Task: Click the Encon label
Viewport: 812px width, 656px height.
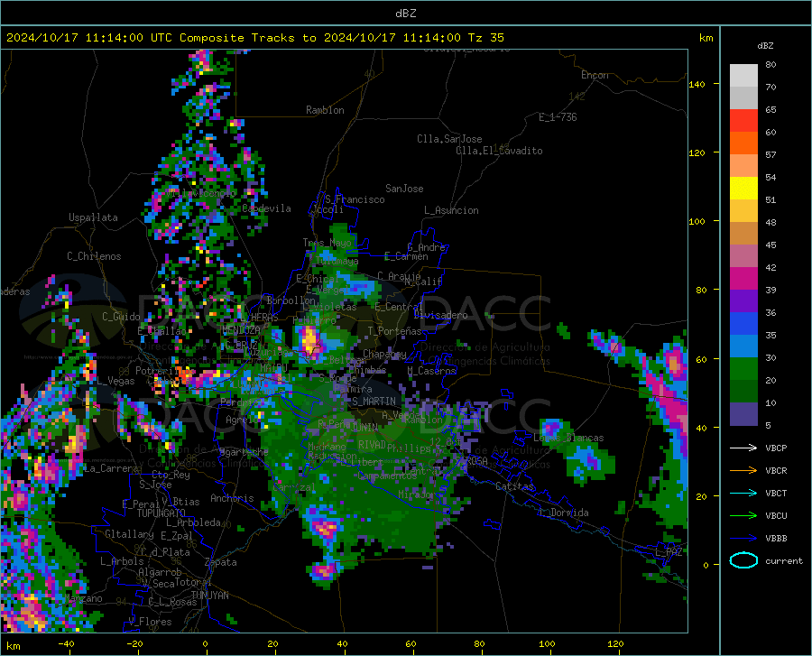Action: click(x=595, y=75)
